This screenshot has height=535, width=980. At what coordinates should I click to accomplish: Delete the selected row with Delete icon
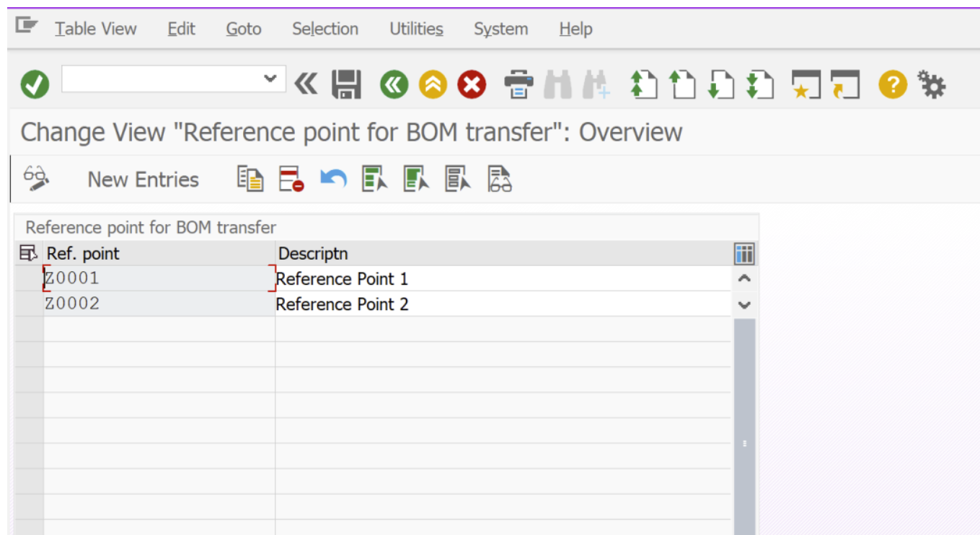291,179
